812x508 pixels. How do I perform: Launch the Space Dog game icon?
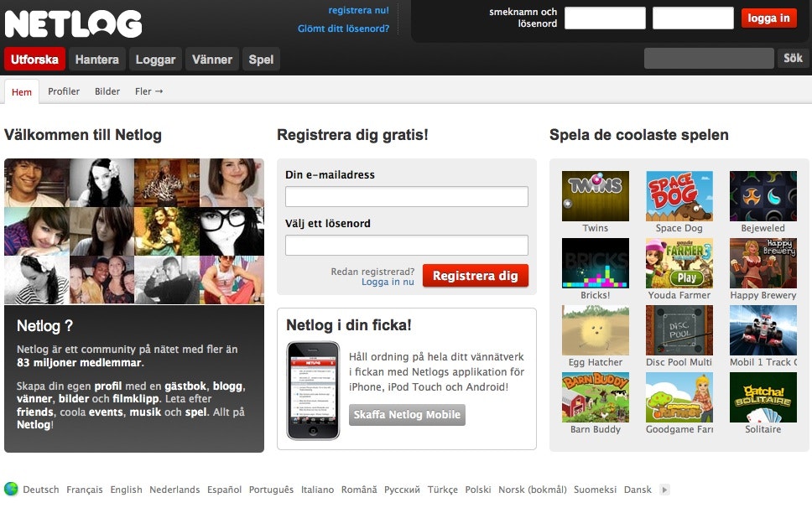pos(679,196)
